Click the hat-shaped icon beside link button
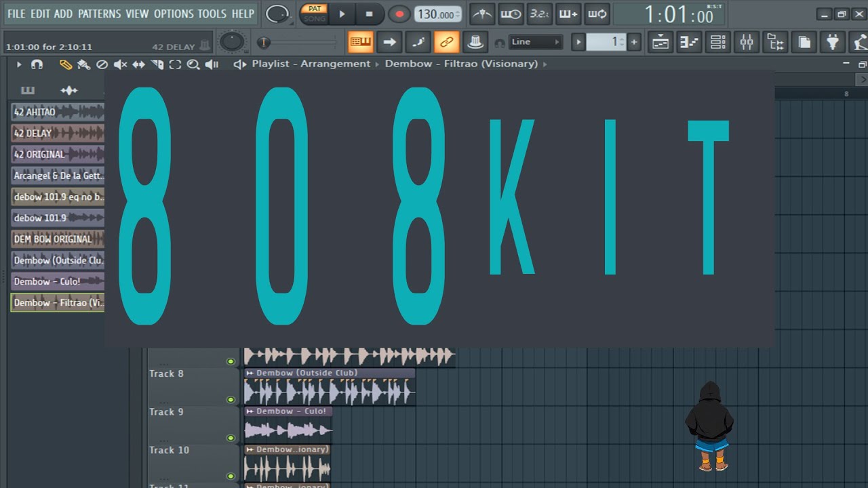The width and height of the screenshot is (868, 488). click(475, 42)
